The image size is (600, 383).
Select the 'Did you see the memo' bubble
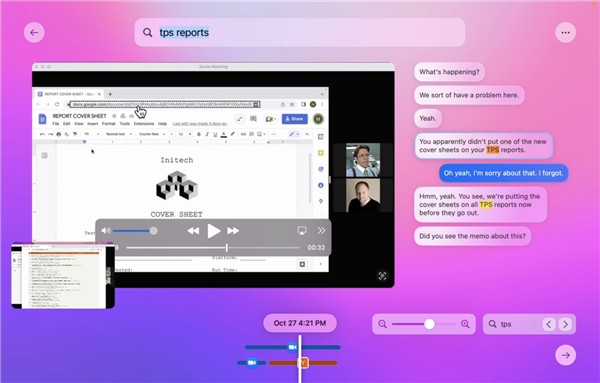[x=472, y=236]
